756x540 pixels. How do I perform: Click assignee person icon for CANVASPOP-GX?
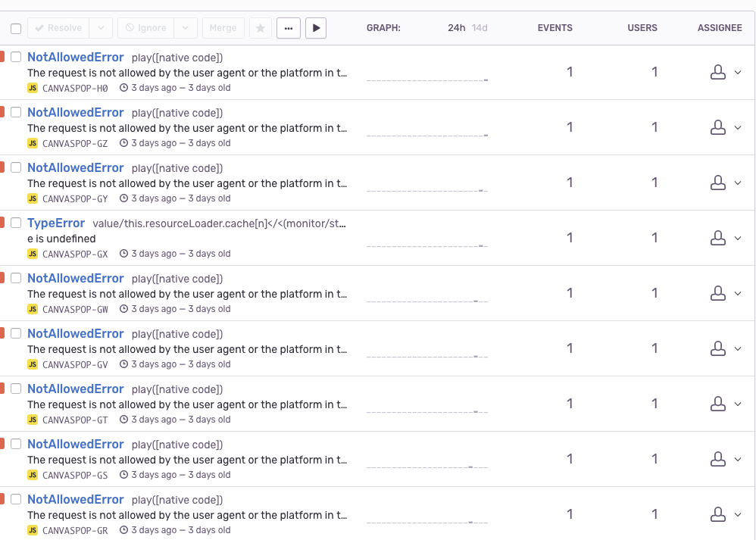click(x=718, y=238)
